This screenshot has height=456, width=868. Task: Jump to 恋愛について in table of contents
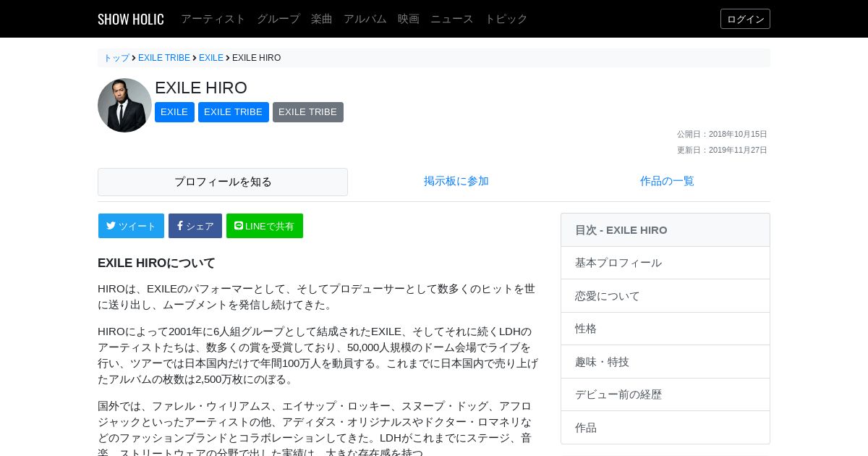(x=665, y=296)
